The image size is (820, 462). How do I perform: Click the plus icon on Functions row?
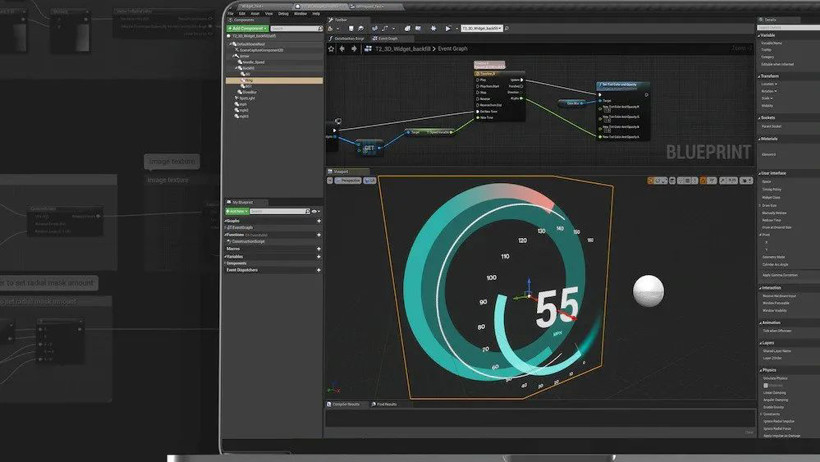coord(318,235)
